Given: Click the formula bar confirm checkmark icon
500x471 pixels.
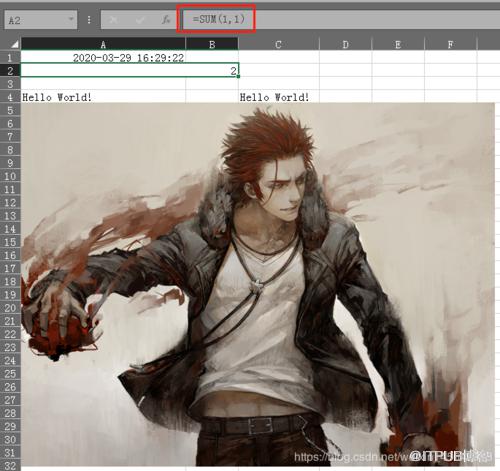Looking at the screenshot, I should [140, 20].
